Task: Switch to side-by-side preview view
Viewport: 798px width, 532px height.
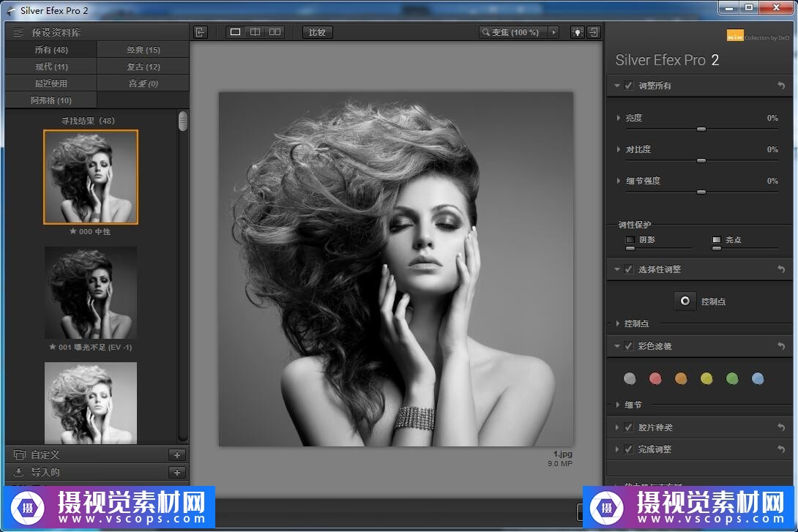Action: (x=275, y=32)
